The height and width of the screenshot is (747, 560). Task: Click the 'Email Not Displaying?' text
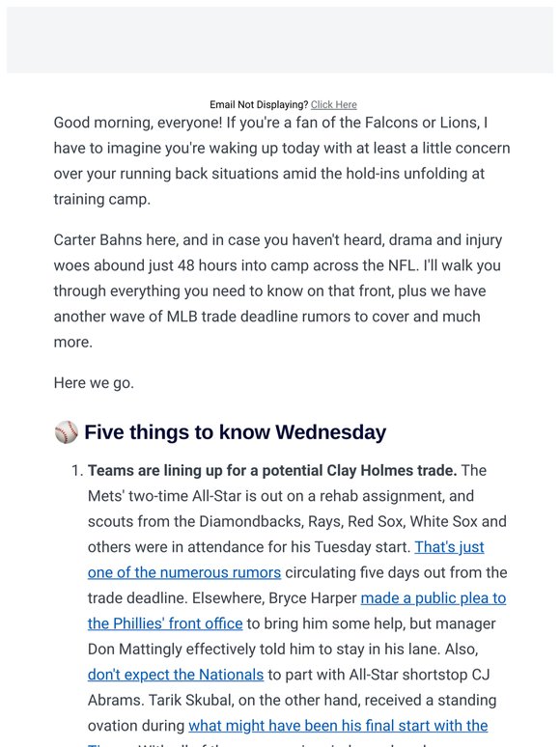(x=259, y=105)
